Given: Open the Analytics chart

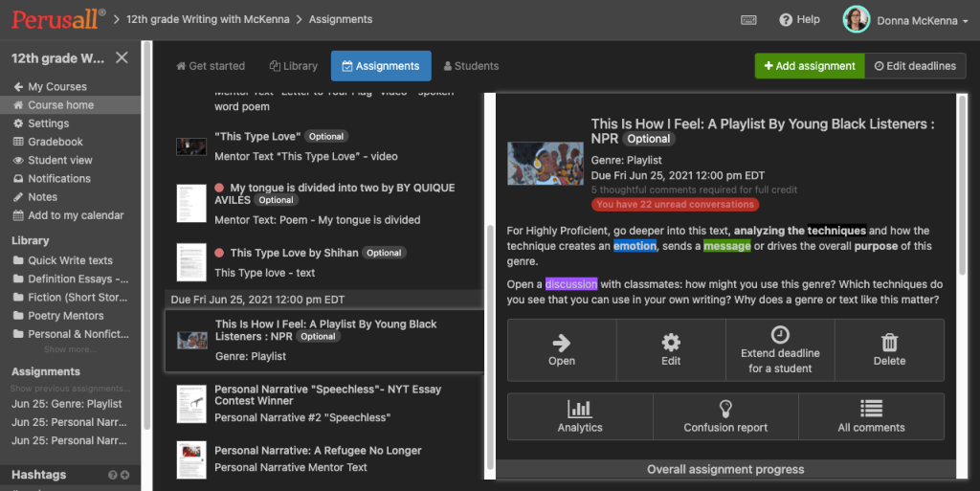Looking at the screenshot, I should tap(580, 416).
